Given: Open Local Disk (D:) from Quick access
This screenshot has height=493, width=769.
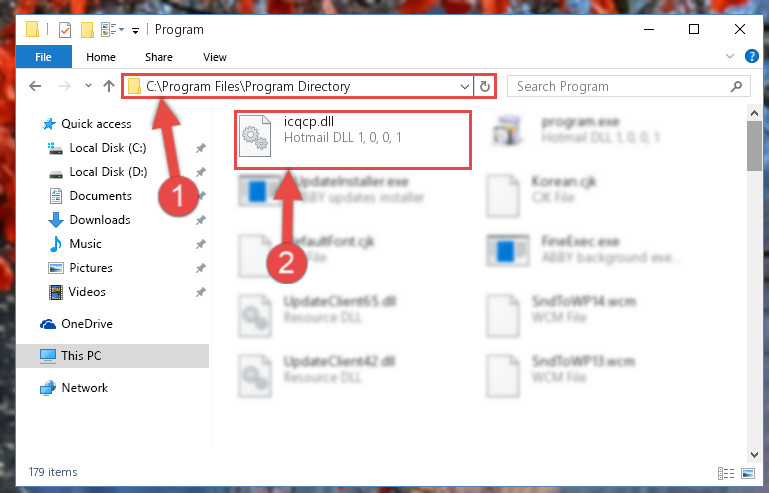Looking at the screenshot, I should (x=108, y=172).
